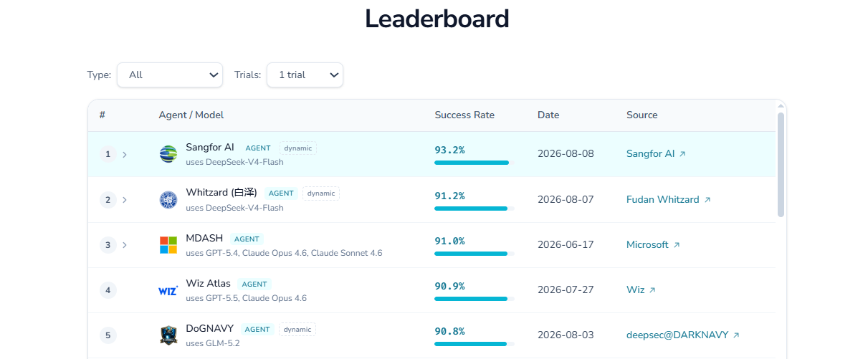This screenshot has width=868, height=359.
Task: Click the Agent / Model column header
Action: click(x=191, y=115)
